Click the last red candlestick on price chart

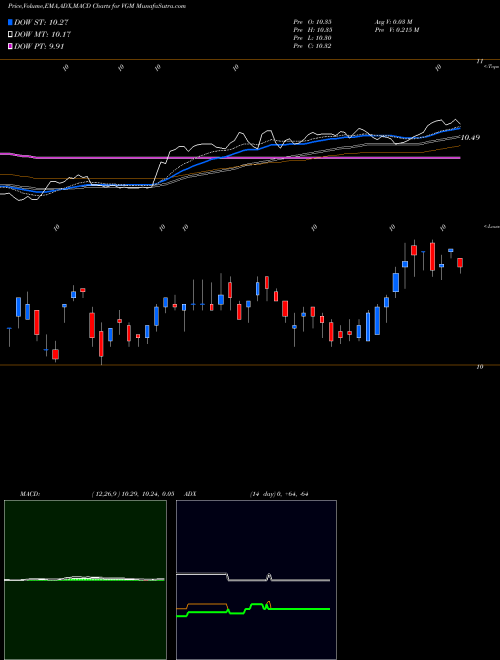point(460,263)
